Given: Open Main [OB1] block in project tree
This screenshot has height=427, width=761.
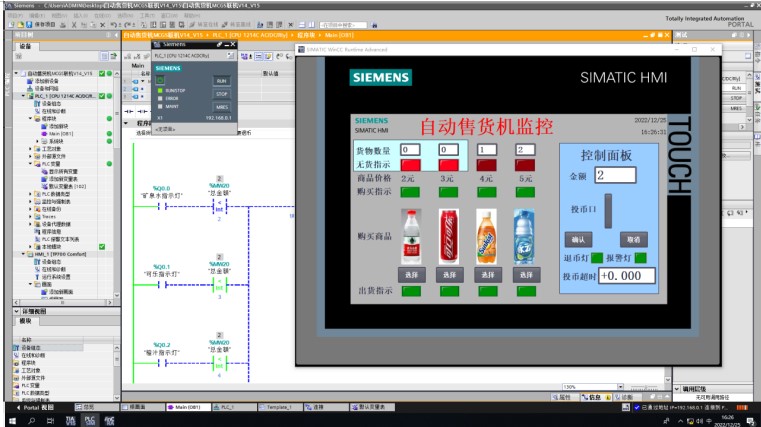Looking at the screenshot, I should pyautogui.click(x=57, y=133).
